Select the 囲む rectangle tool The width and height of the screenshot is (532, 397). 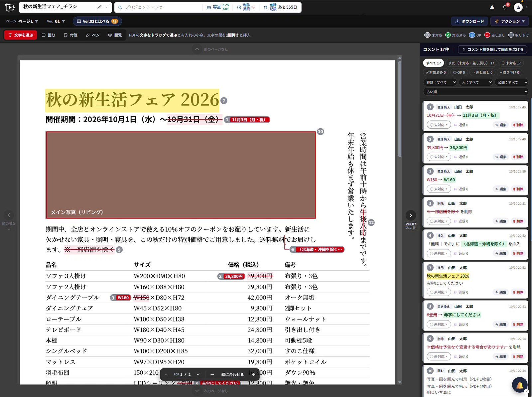tap(49, 35)
